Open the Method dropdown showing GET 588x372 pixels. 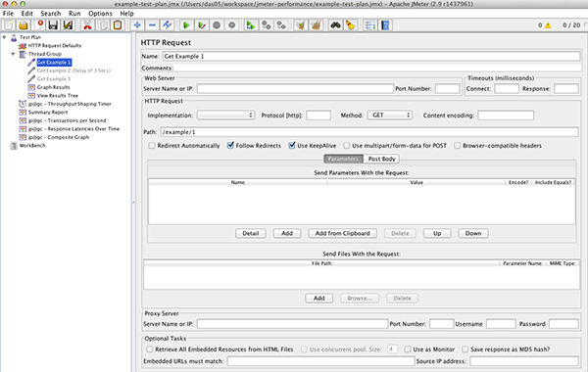(x=390, y=116)
